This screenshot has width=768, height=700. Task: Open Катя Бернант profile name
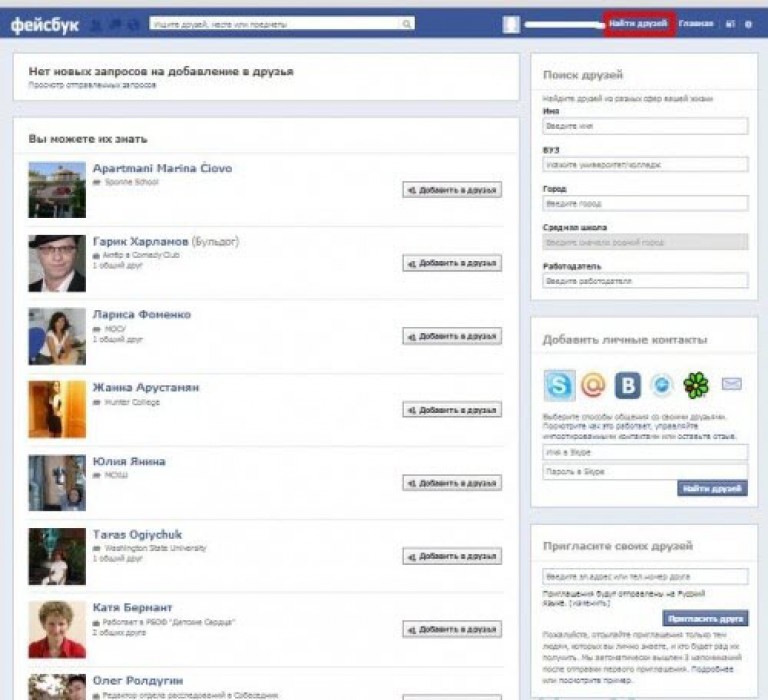pos(132,607)
